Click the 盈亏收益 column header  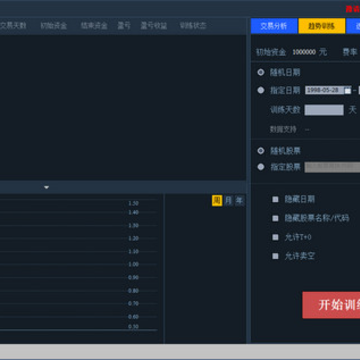point(154,26)
